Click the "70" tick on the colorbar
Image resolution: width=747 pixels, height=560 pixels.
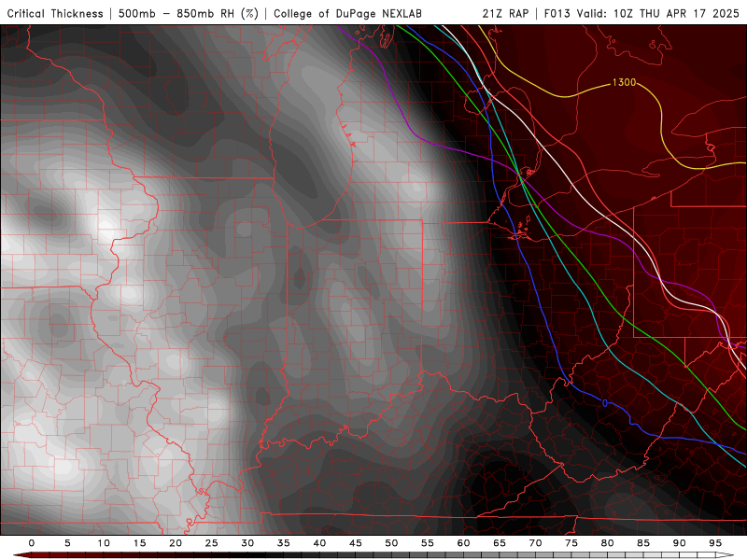tap(535, 543)
